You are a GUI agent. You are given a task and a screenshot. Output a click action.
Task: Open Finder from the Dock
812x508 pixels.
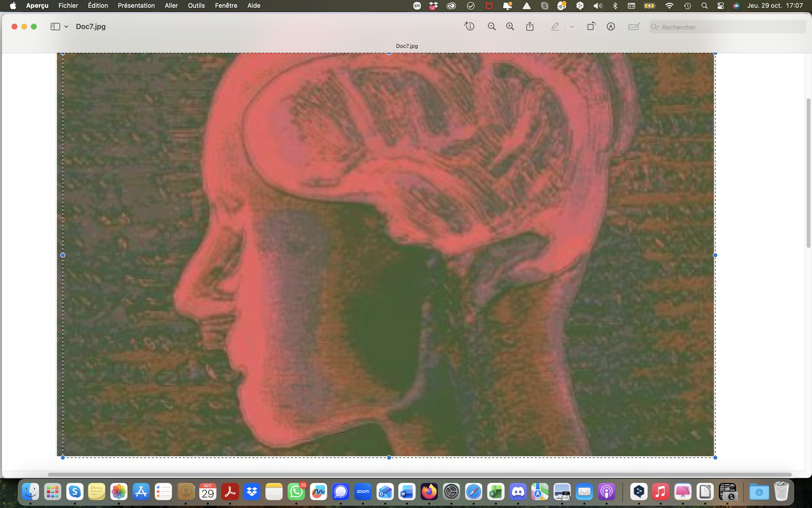(x=30, y=492)
